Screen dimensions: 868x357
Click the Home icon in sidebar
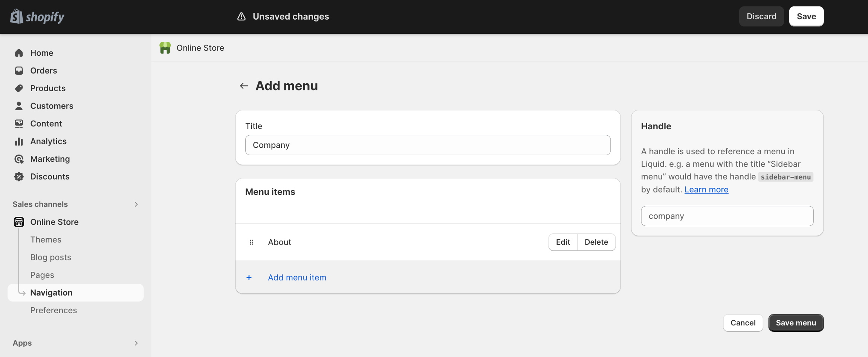click(x=19, y=53)
